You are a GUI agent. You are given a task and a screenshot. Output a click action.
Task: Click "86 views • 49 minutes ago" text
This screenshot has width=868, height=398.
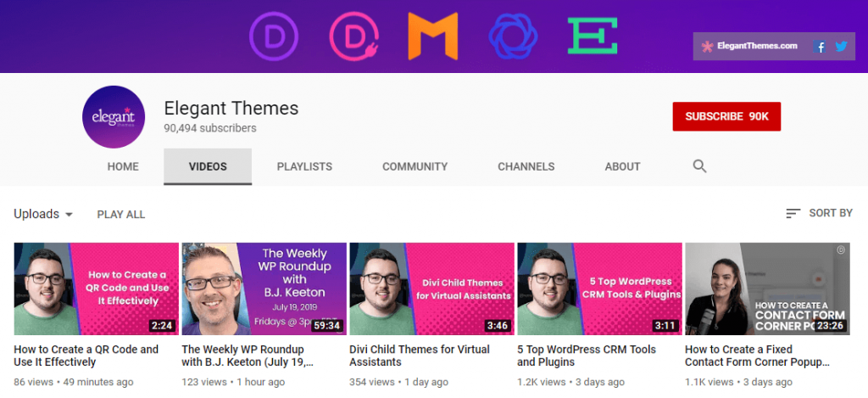74,382
